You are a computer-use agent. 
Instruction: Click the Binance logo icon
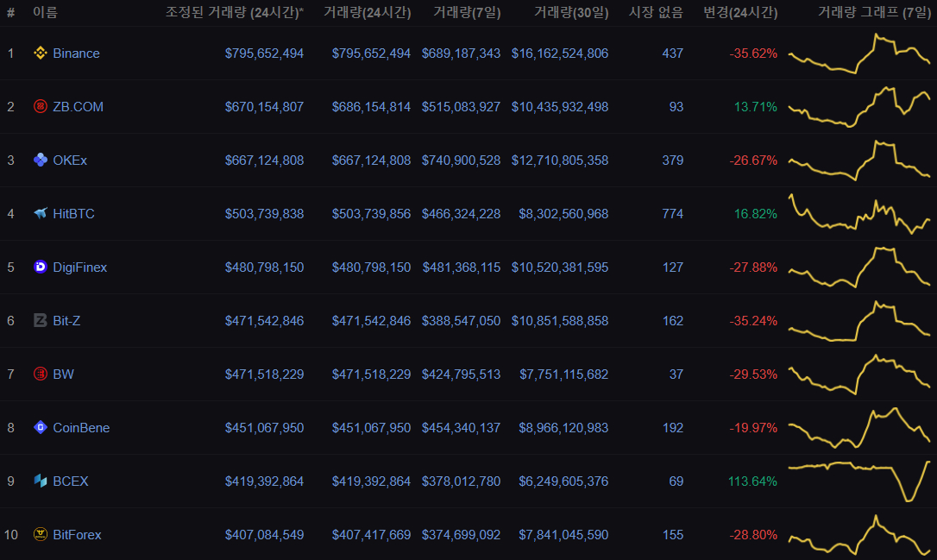coord(40,53)
